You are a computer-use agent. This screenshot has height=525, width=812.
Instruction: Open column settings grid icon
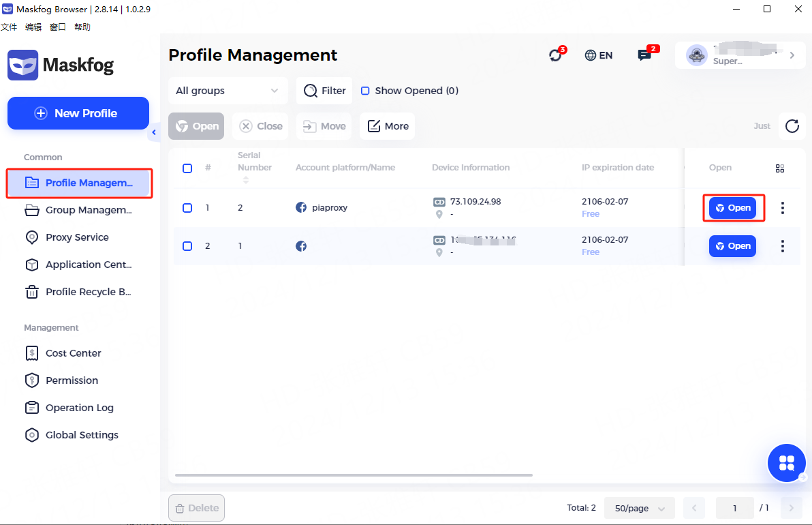[x=780, y=168]
